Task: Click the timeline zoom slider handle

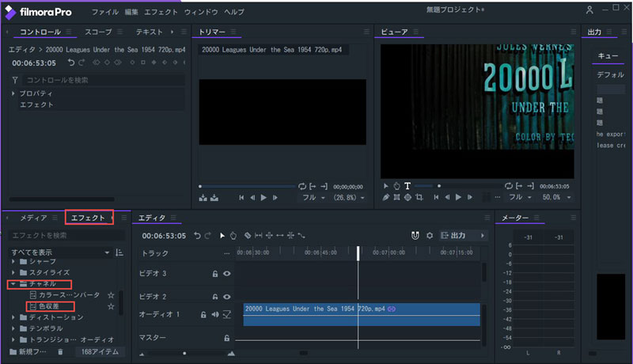Action: point(184,354)
